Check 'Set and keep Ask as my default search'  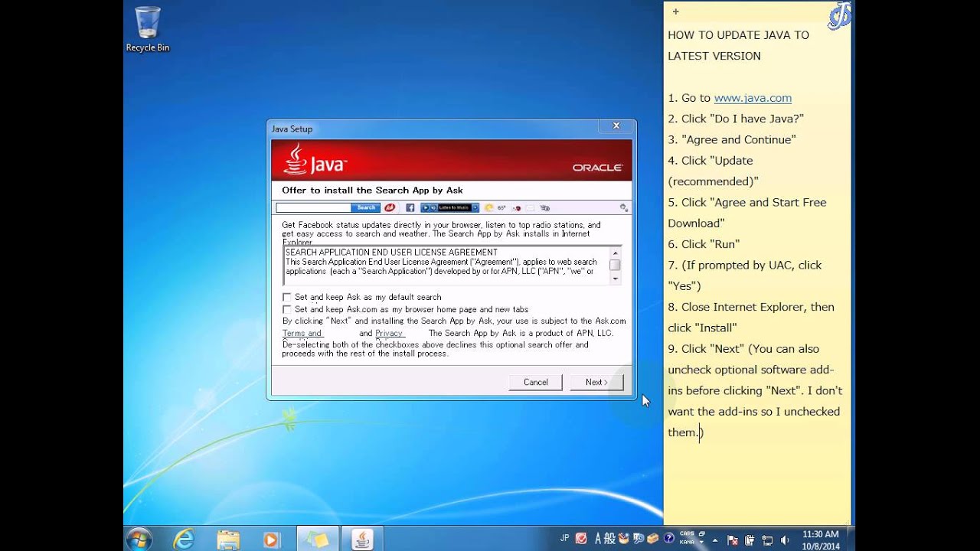(x=287, y=297)
